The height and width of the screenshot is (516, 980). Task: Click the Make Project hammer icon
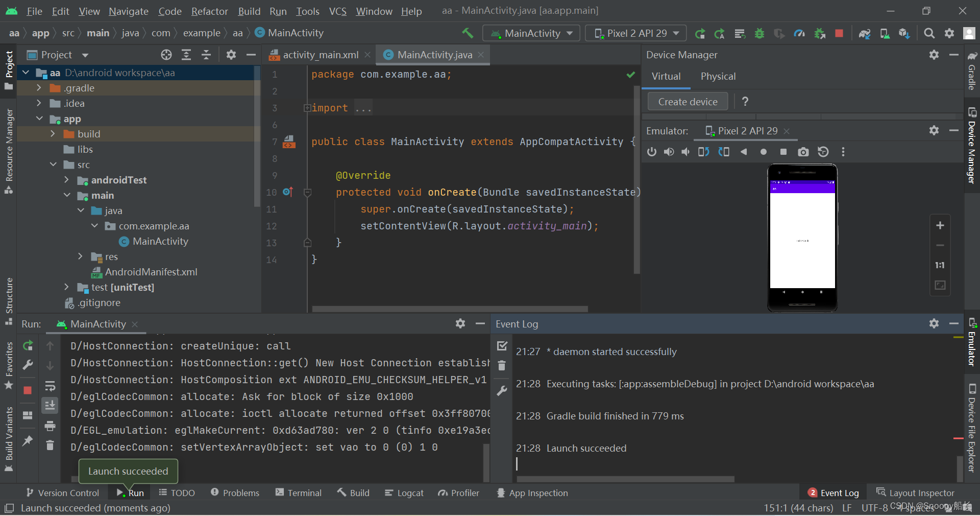(x=468, y=33)
